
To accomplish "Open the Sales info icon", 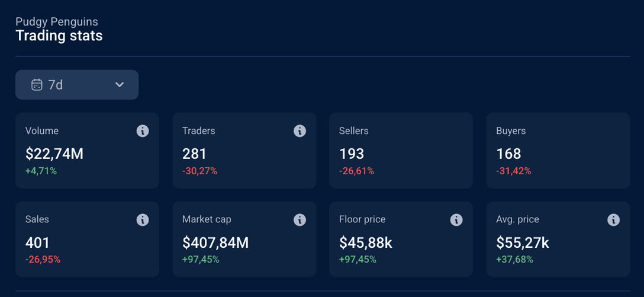I will pyautogui.click(x=143, y=220).
